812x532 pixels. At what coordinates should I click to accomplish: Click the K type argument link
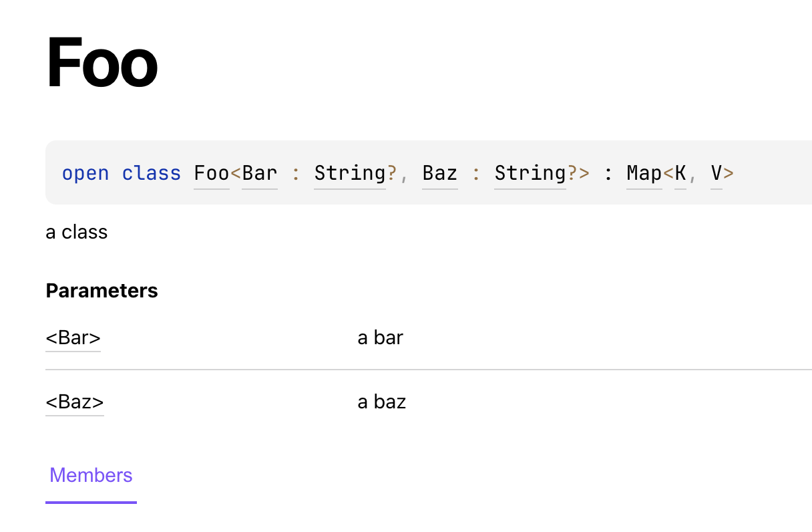(681, 173)
